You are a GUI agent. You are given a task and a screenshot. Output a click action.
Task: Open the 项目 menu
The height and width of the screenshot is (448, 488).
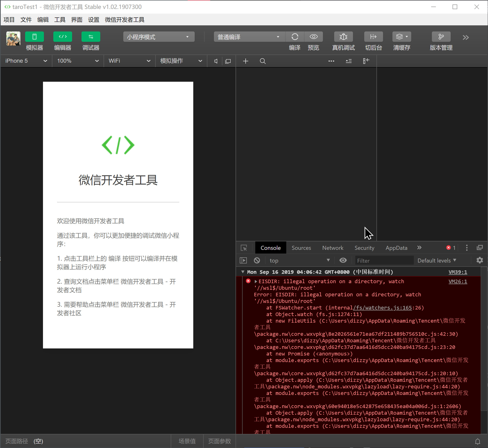tap(9, 20)
